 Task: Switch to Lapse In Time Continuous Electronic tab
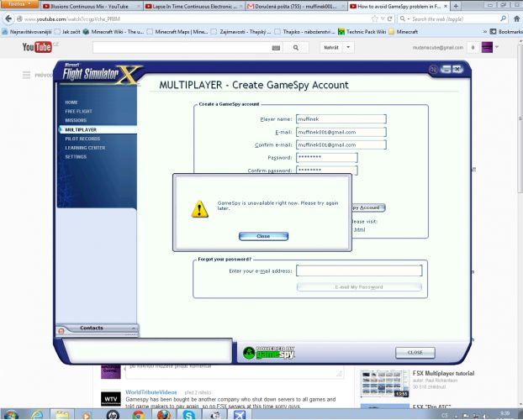[194, 6]
